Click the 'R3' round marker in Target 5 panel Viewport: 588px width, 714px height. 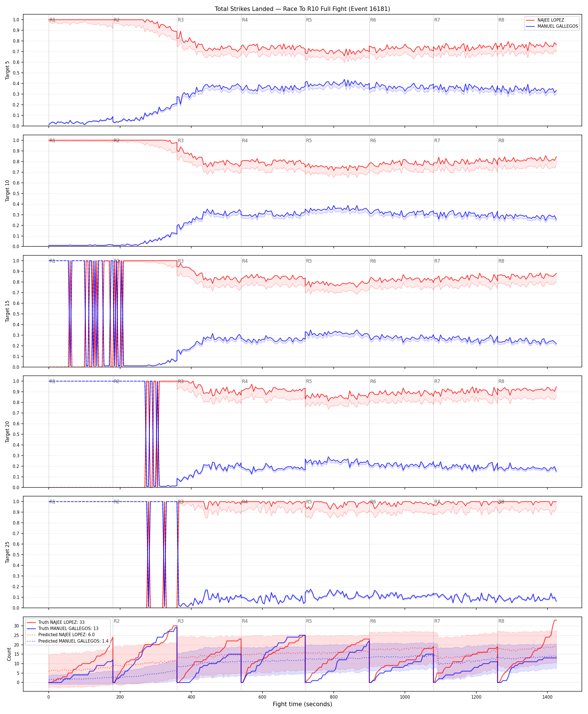(181, 20)
